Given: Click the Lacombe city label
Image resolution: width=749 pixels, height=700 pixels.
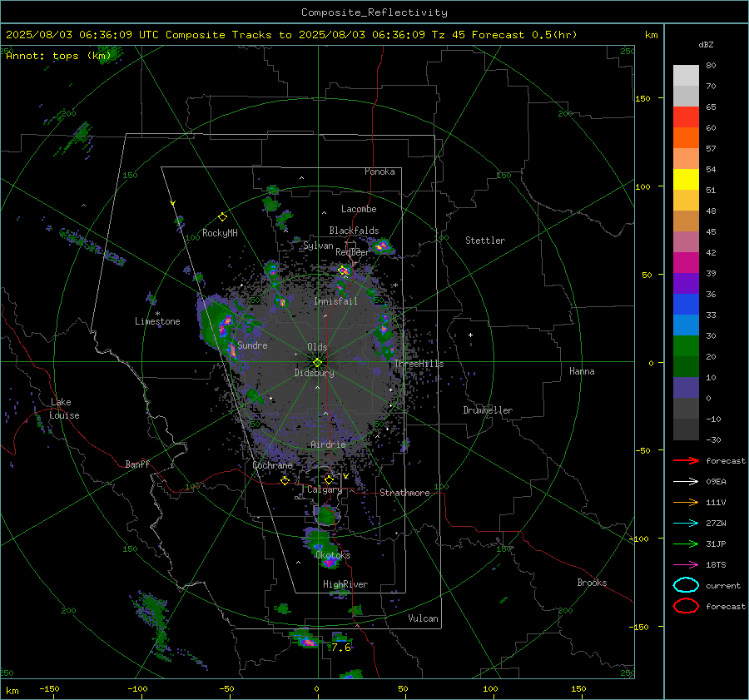Looking at the screenshot, I should (x=359, y=209).
